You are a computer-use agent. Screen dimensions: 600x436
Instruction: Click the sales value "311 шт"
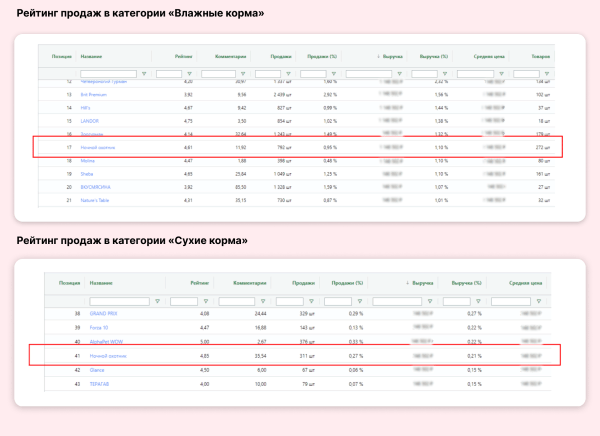point(307,356)
